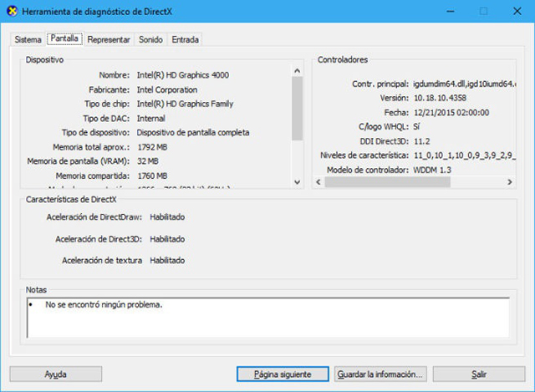The height and width of the screenshot is (392, 535).
Task: Click Dispositivo scrollbar up arrow
Action: click(298, 70)
